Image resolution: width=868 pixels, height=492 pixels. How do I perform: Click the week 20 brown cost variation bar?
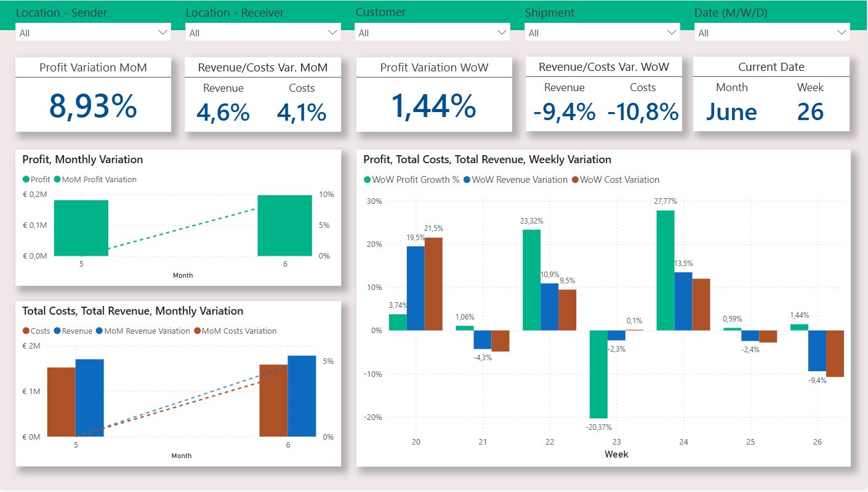[x=433, y=284]
